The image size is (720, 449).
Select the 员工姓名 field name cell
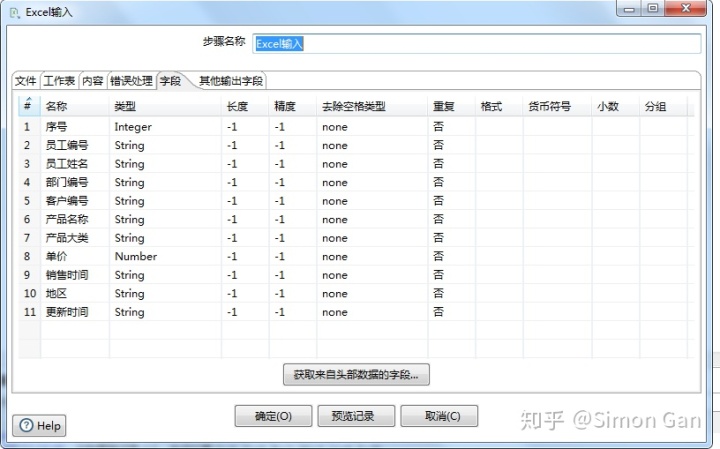[75, 164]
